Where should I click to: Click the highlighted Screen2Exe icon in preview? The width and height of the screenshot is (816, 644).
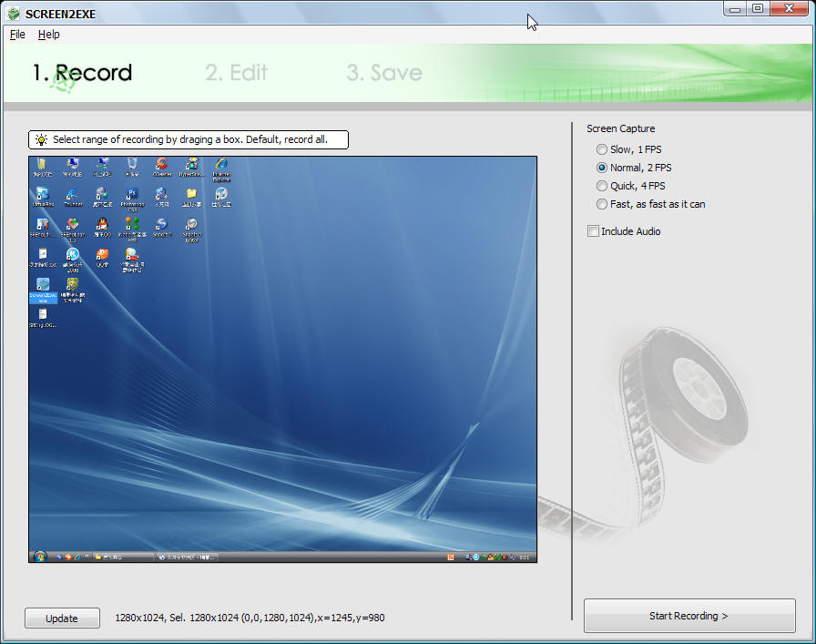click(x=43, y=285)
